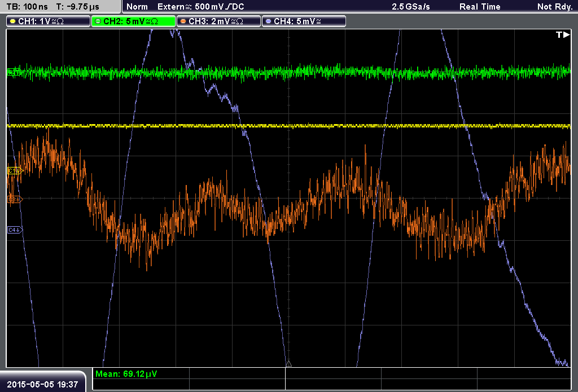This screenshot has width=578, height=392.
Task: Click the TB: 100 ns timebase readout
Action: (x=27, y=7)
